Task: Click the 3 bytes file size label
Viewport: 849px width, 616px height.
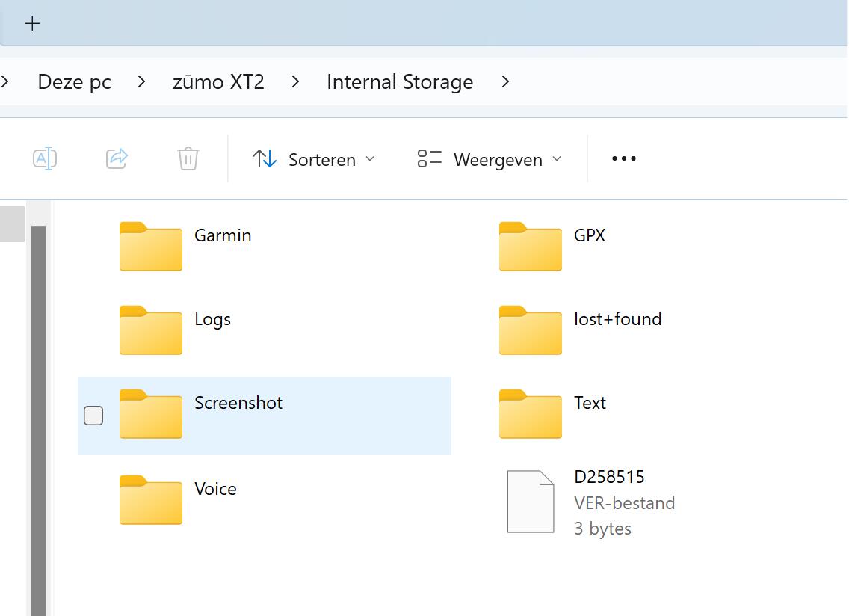Action: click(x=602, y=529)
